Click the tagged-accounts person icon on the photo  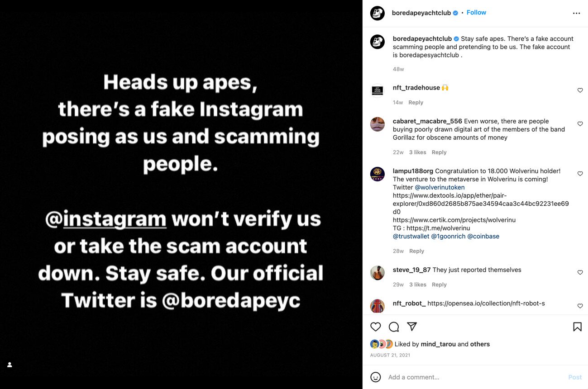[x=10, y=365]
